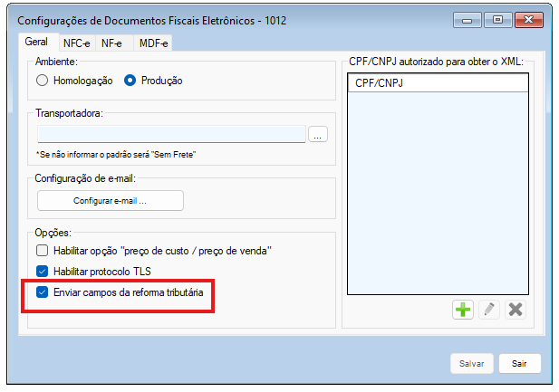Click the green plus add CPF/CNPJ icon
The width and height of the screenshot is (559, 392).
[463, 310]
